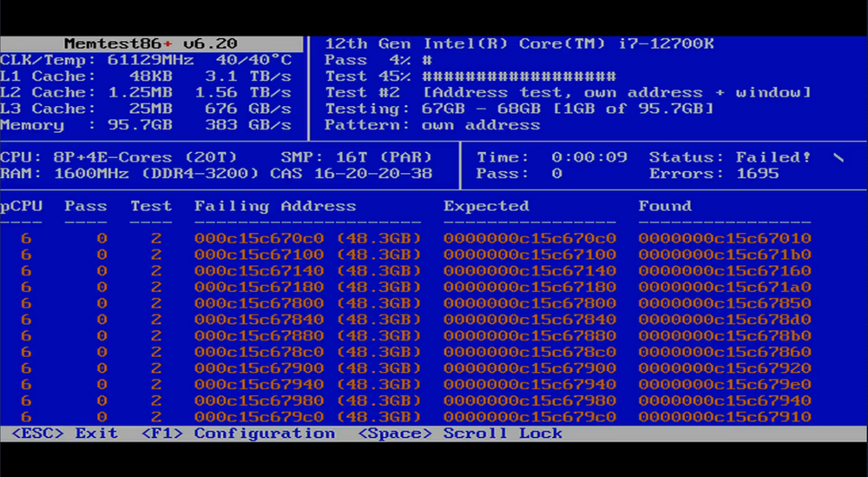
Task: Click the Intel Core i7-12700K CPU name
Action: tap(519, 43)
